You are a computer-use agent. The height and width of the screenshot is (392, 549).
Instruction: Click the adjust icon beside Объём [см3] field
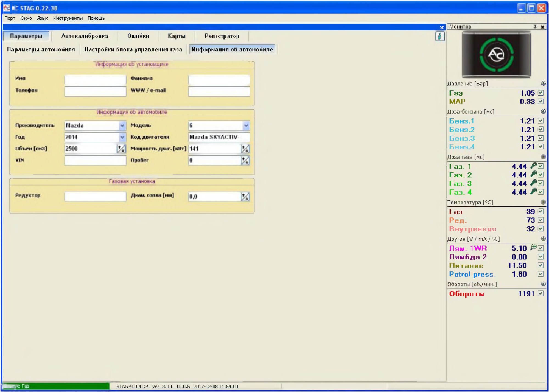121,149
